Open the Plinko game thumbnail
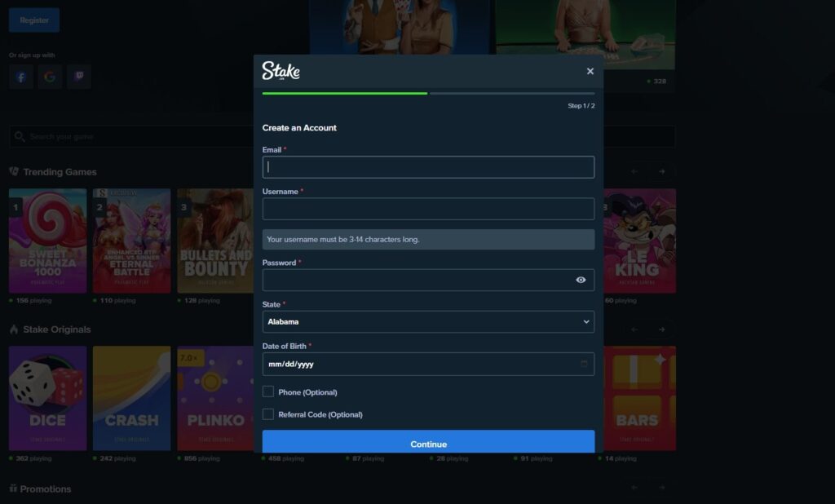Screen dimensions: 835x504 [215, 399]
